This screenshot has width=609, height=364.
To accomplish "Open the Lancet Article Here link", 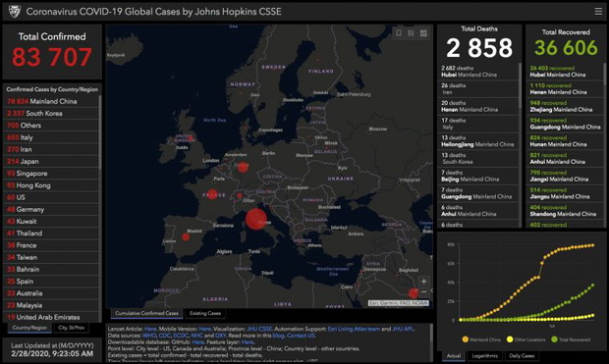I will tap(150, 329).
